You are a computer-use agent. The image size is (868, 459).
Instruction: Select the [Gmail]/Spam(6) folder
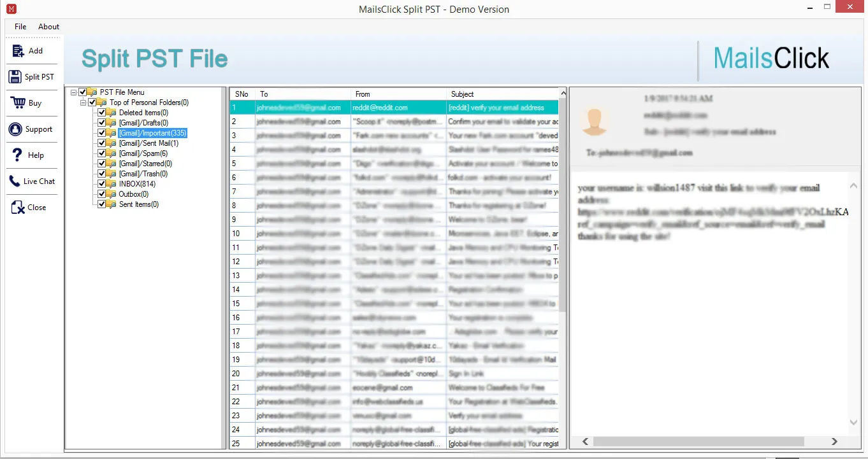[143, 153]
